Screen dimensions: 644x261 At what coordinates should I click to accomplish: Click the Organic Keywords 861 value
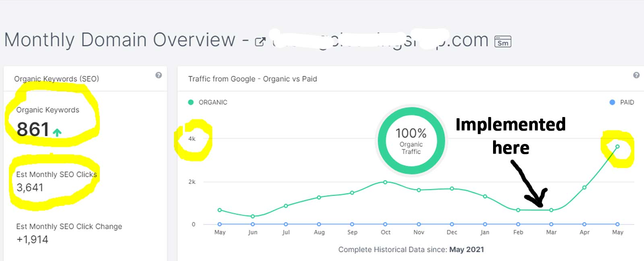pos(33,129)
